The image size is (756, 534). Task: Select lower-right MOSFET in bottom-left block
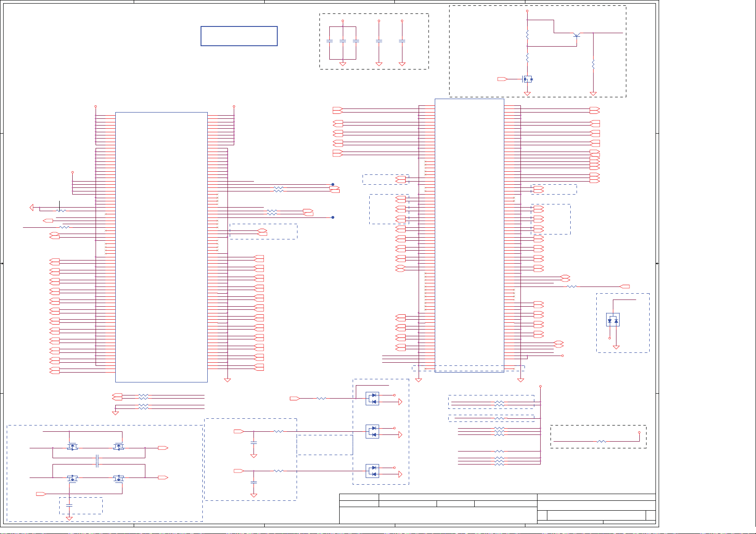[x=118, y=478]
